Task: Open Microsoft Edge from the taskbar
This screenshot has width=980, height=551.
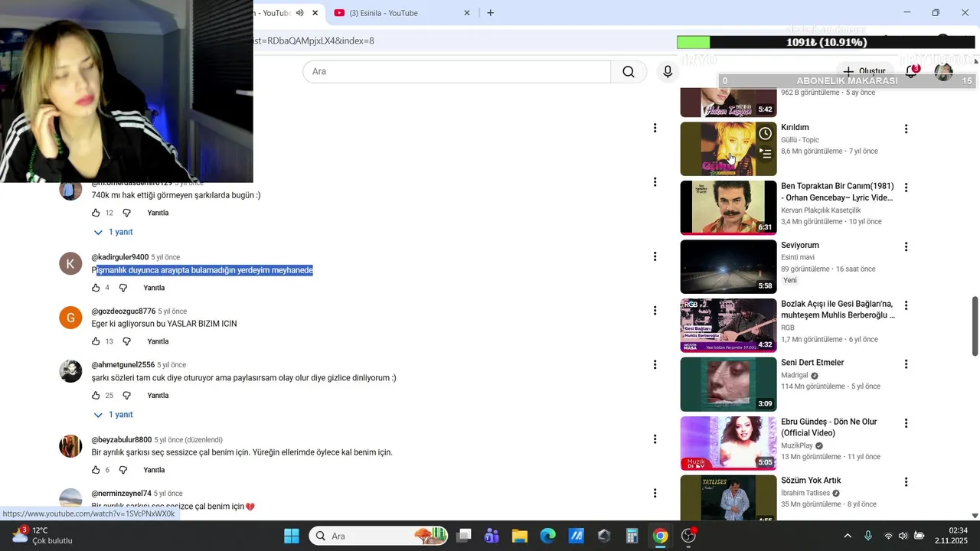Action: [x=547, y=536]
